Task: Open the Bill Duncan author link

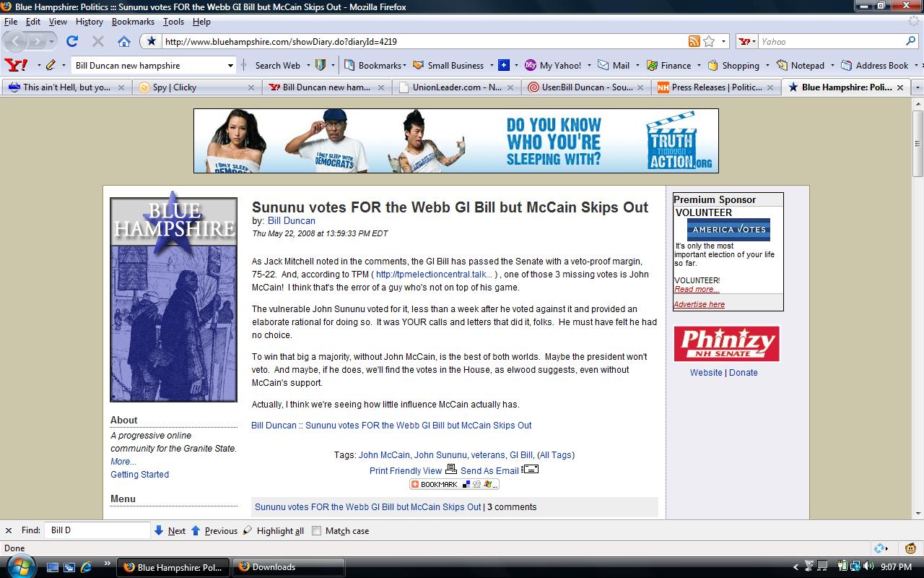Action: [x=291, y=220]
